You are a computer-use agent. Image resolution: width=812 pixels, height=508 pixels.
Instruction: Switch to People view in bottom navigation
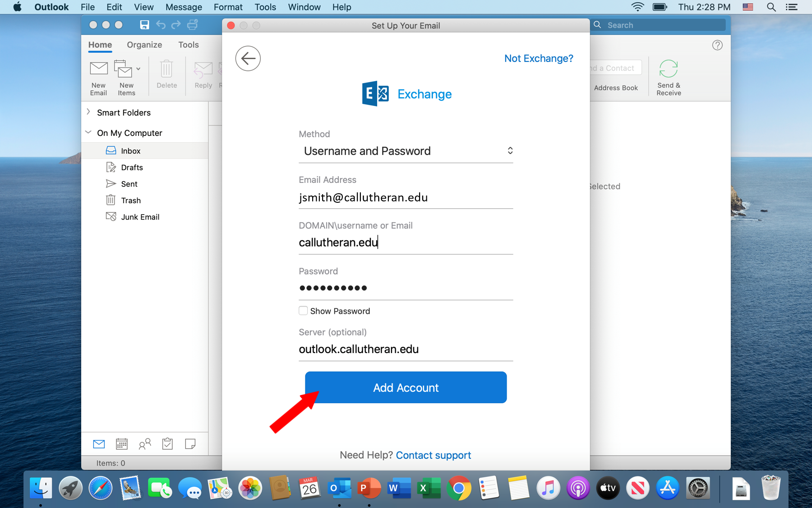pos(145,444)
